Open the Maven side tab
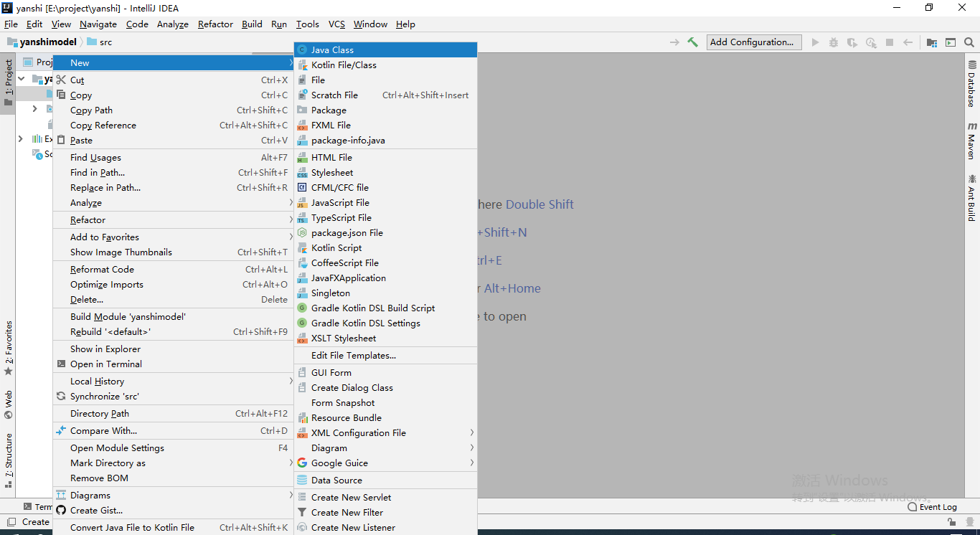The height and width of the screenshot is (535, 980). point(971,141)
